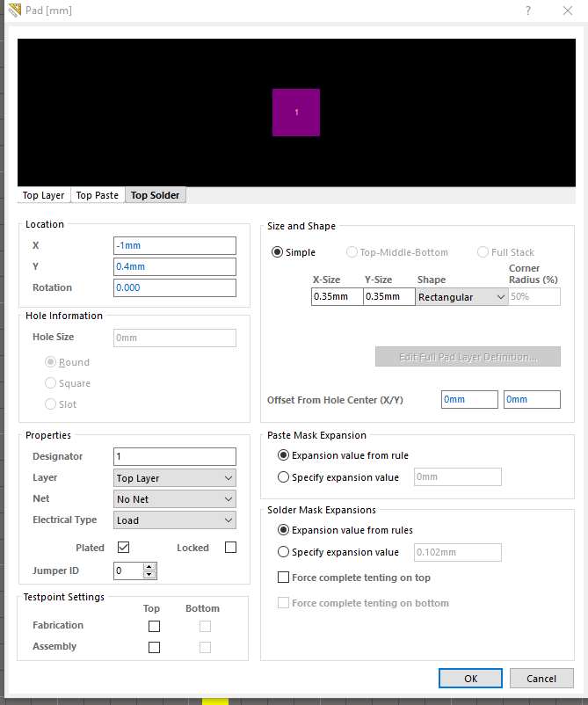Click the paste mask expansion value field
588x705 pixels.
tap(458, 477)
